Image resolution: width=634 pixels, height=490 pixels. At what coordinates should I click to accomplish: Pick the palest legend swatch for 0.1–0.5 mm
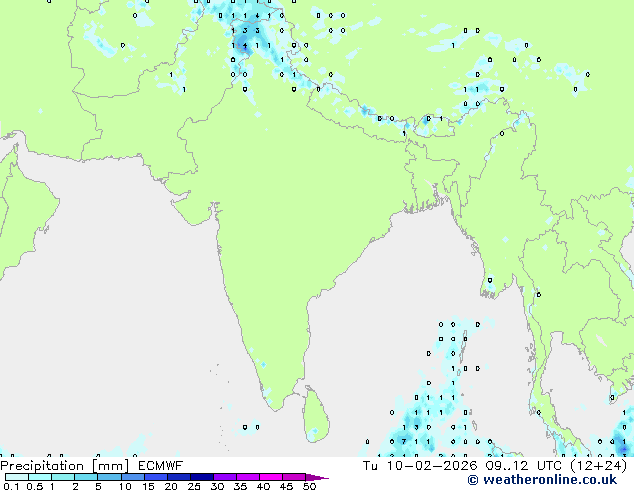tap(17, 477)
